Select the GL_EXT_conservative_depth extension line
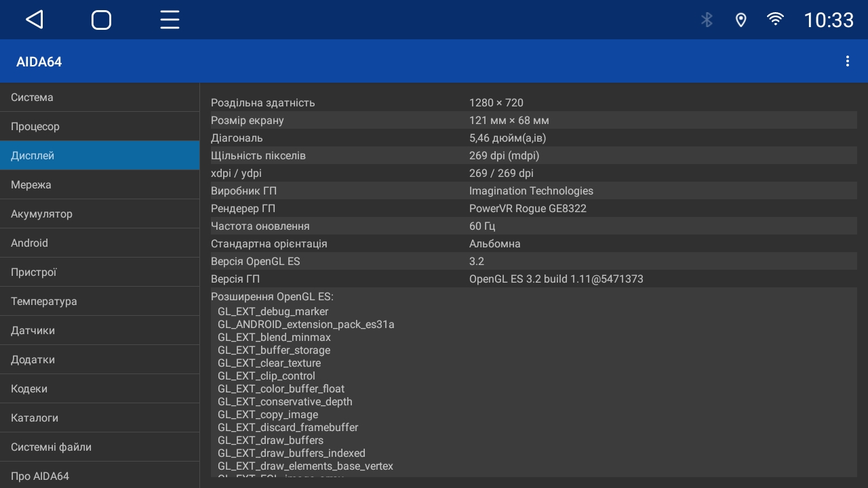 [x=285, y=402]
